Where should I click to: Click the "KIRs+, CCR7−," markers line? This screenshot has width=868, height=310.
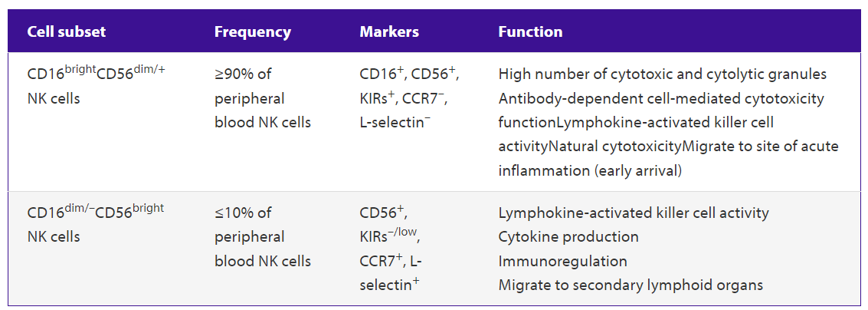click(x=404, y=98)
